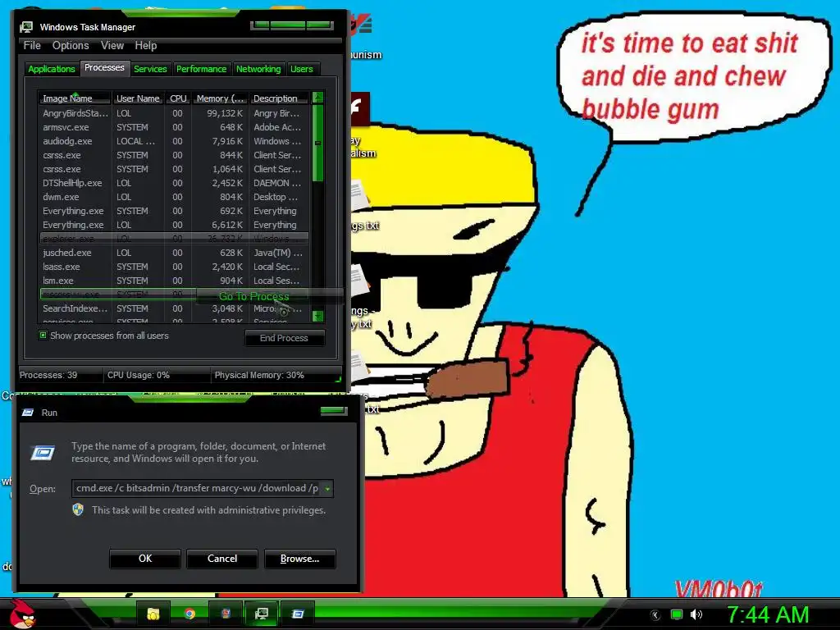
Task: Choose Go To Process context menu entry
Action: pos(254,296)
